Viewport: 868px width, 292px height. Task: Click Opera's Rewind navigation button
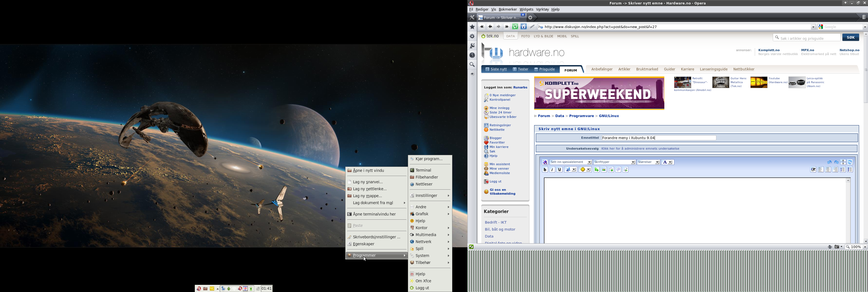(482, 27)
